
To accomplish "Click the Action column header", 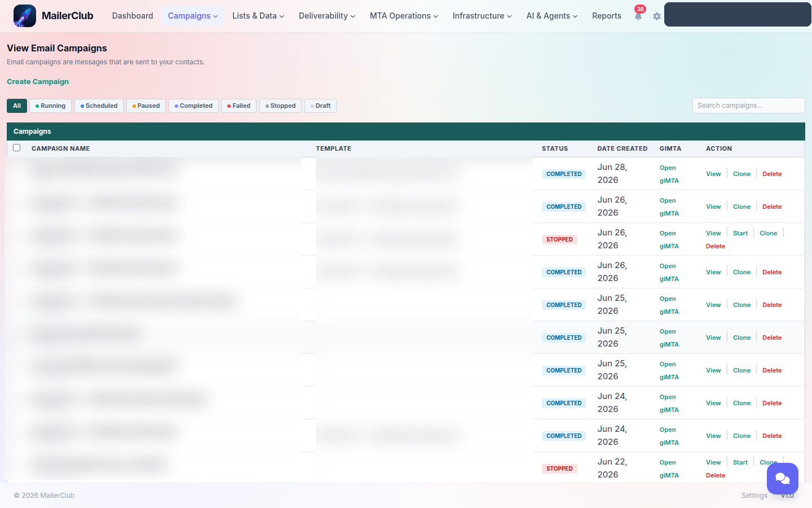I will (719, 148).
